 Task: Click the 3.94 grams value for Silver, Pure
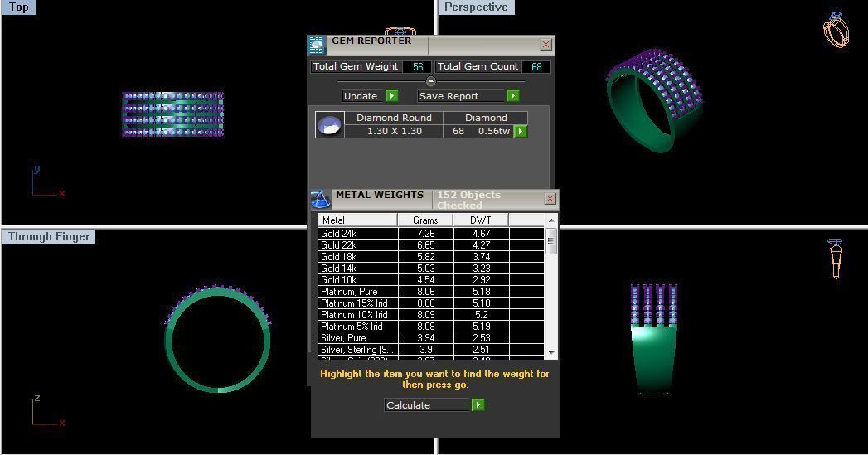click(x=425, y=338)
